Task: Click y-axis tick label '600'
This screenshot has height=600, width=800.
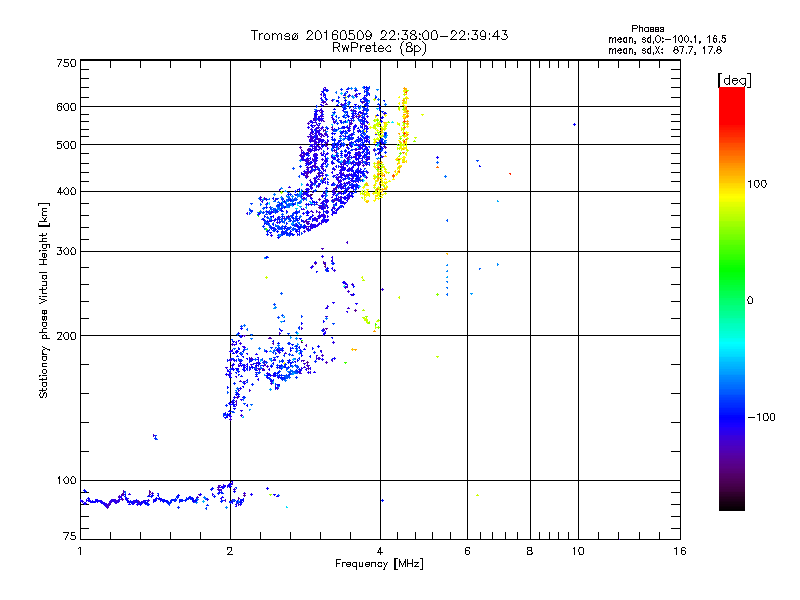Action: tap(66, 107)
